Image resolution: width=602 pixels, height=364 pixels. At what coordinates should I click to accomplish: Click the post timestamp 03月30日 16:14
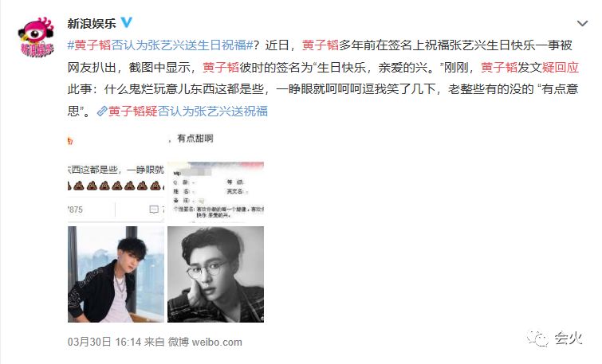click(104, 342)
